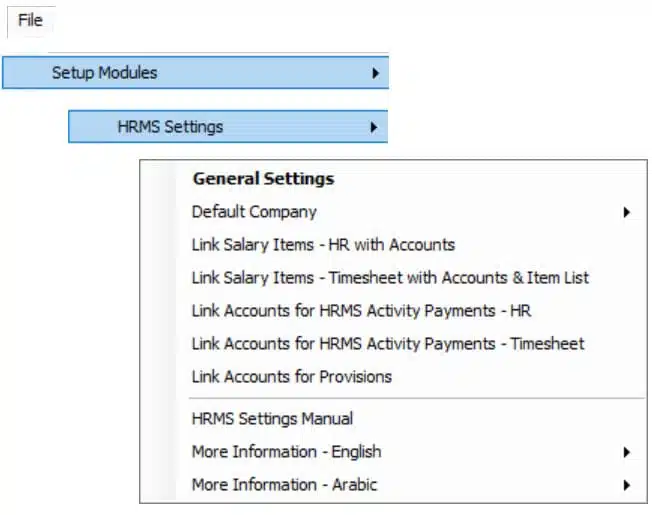Open the Default Company menu item
The image size is (652, 515).
pyautogui.click(x=393, y=212)
